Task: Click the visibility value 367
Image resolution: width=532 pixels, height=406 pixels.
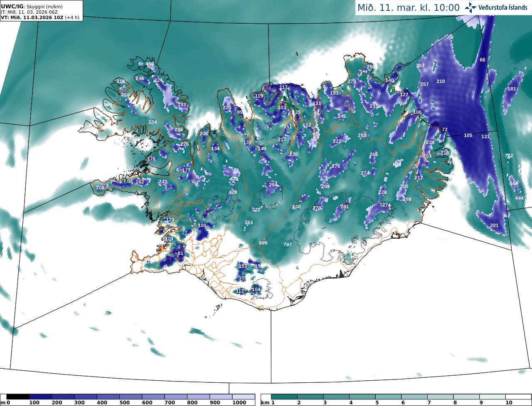Action: (x=421, y=66)
